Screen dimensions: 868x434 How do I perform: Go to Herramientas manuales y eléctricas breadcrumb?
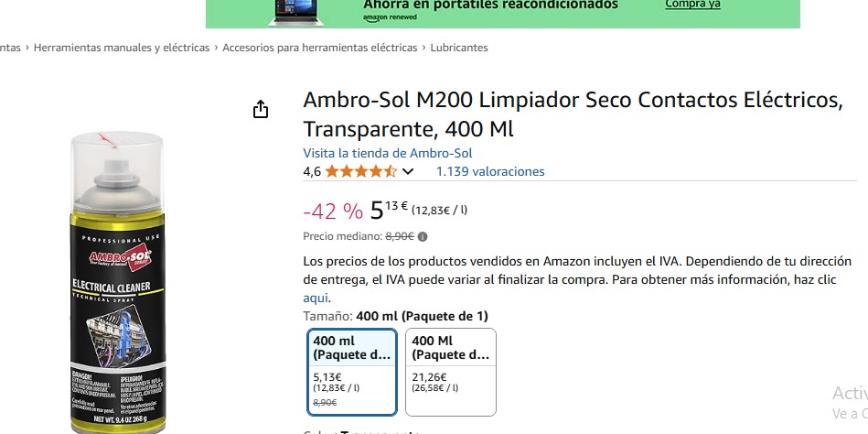(x=122, y=48)
